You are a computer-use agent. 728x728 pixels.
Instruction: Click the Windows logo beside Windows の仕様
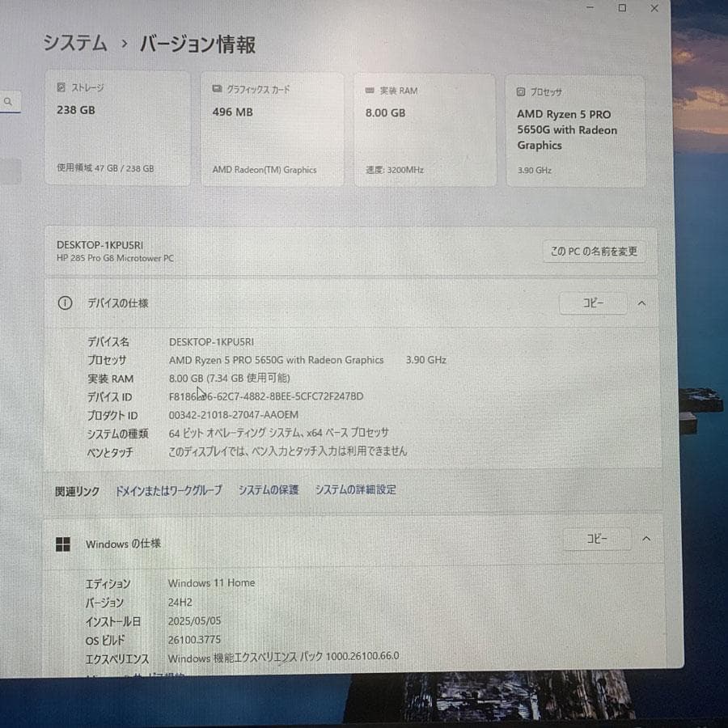65,544
